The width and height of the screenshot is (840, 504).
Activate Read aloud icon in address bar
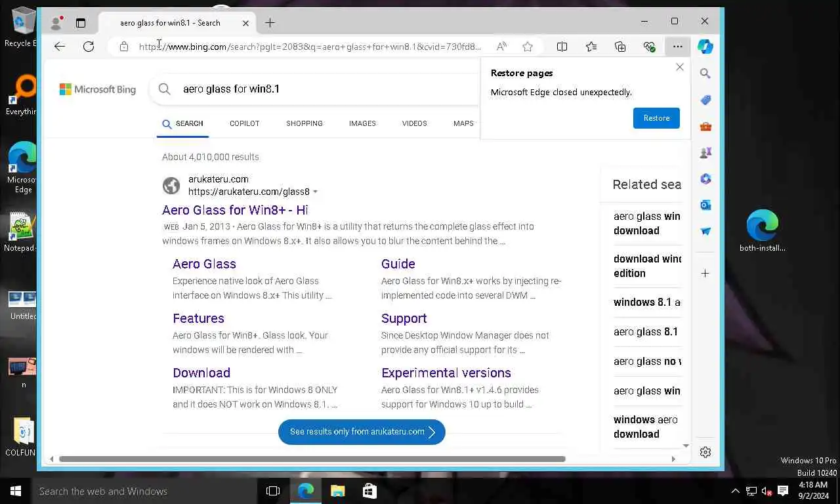tap(501, 47)
